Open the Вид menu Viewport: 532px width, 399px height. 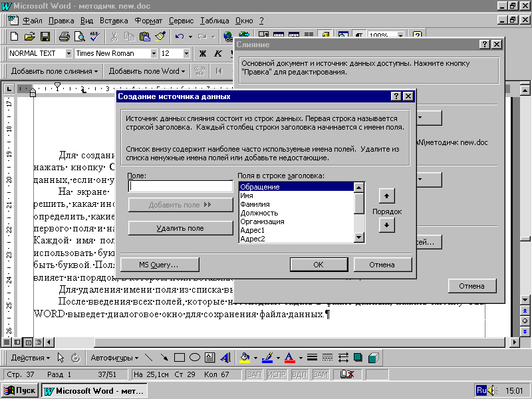pos(87,21)
